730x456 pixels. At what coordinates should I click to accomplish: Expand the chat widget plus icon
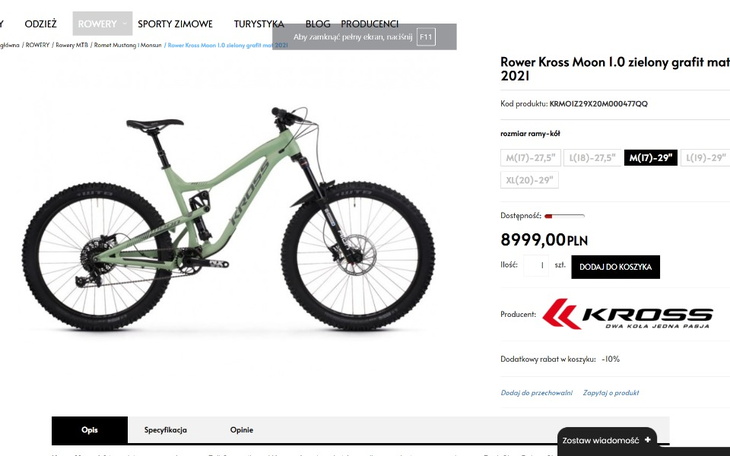648,440
